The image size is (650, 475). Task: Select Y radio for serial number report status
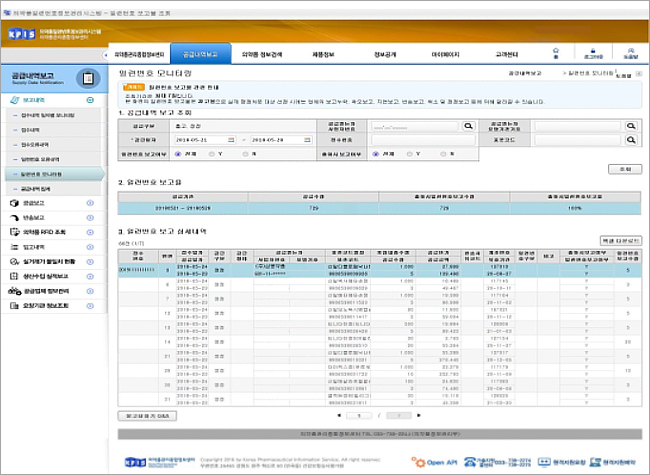(x=212, y=154)
